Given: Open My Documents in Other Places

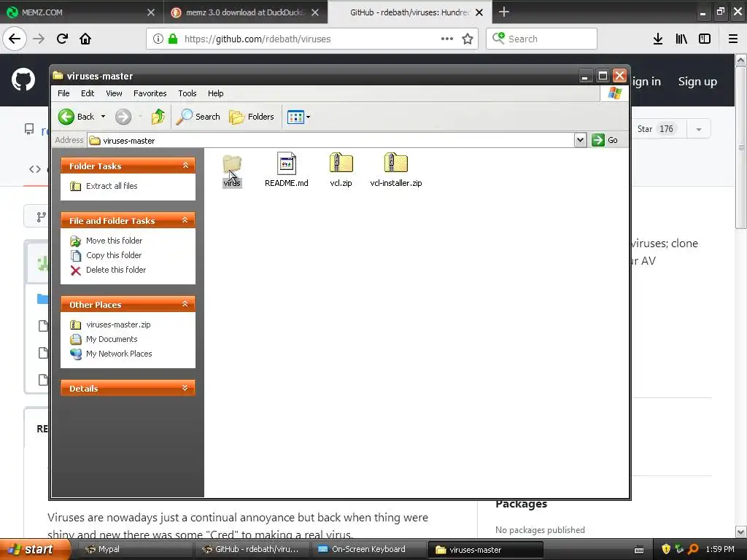Looking at the screenshot, I should click(x=112, y=339).
